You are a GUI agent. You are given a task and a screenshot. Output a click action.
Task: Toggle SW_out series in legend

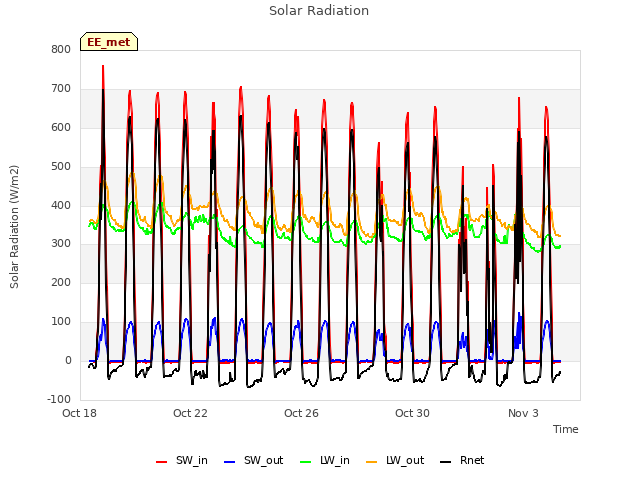(253, 460)
